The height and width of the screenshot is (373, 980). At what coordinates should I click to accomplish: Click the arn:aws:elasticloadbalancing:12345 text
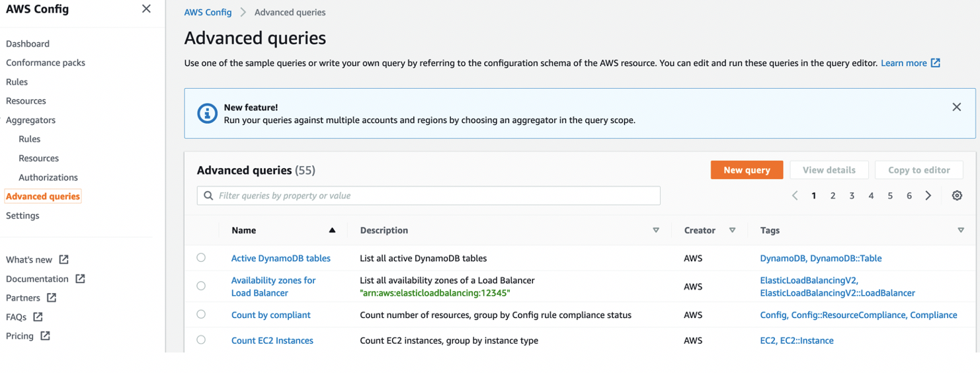pyautogui.click(x=435, y=293)
